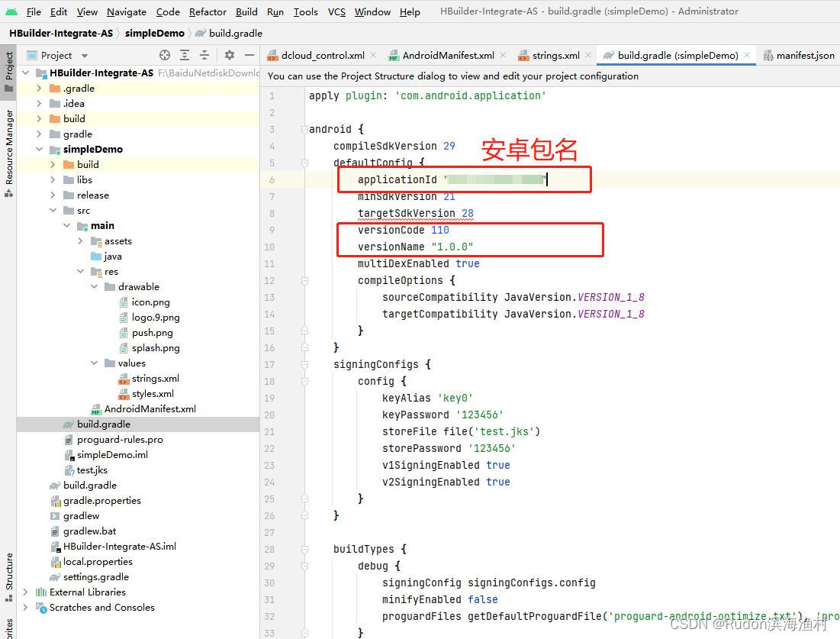Image resolution: width=840 pixels, height=639 pixels.
Task: Collapse all folders using the Collapse All icon
Action: click(203, 55)
